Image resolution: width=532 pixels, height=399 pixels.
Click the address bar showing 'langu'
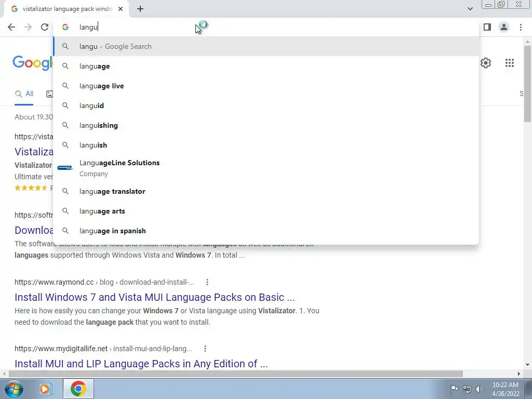[x=266, y=27]
